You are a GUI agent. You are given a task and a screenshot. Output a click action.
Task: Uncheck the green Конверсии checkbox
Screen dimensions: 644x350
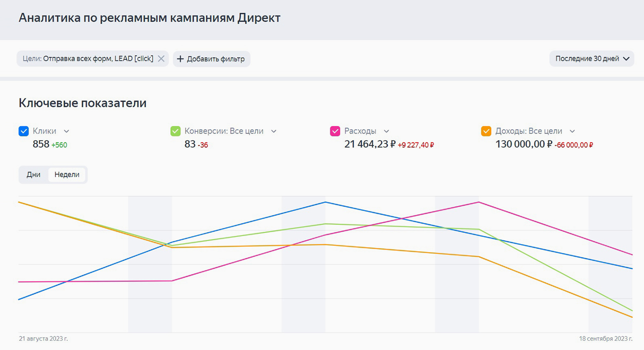pos(175,131)
